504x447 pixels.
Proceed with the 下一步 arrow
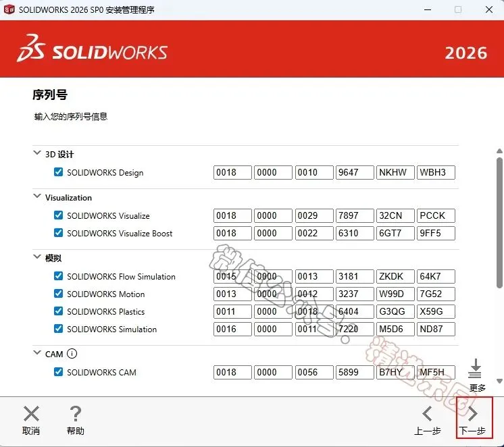pyautogui.click(x=472, y=414)
